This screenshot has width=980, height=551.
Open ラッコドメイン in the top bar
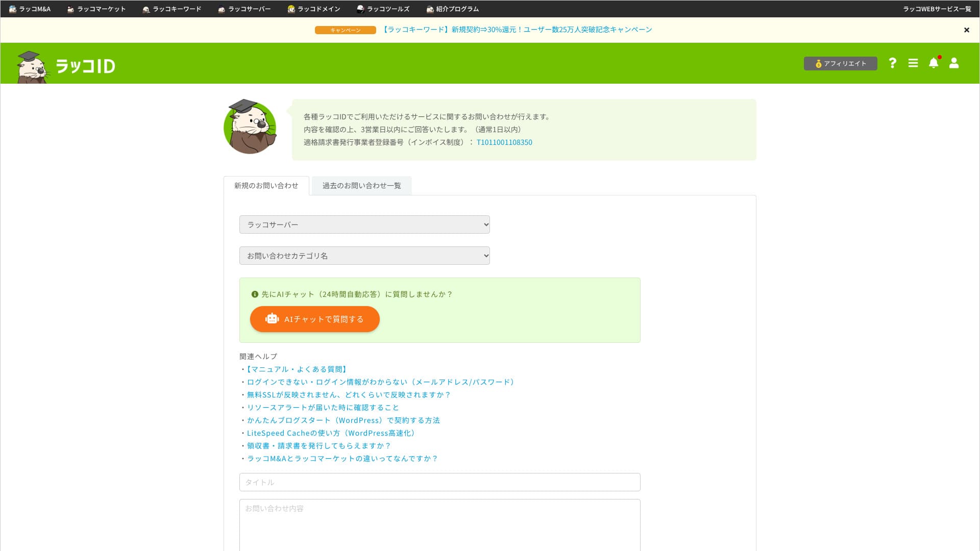[314, 9]
